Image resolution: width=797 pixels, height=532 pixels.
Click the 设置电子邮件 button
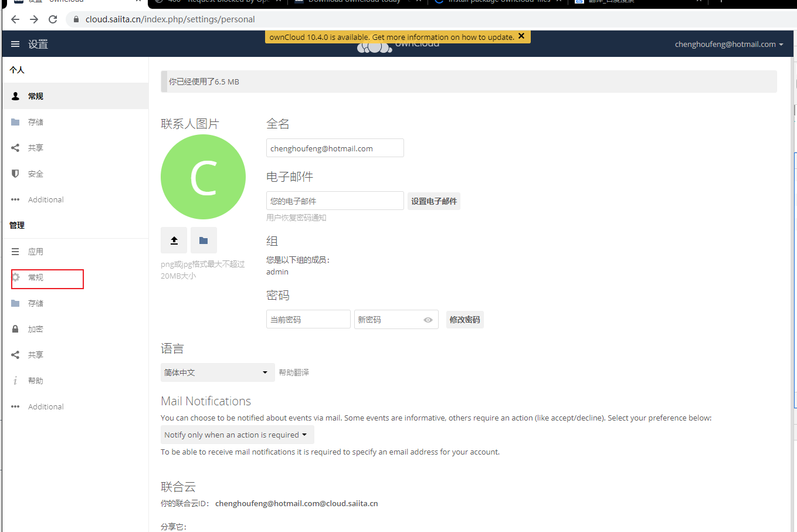pos(433,201)
